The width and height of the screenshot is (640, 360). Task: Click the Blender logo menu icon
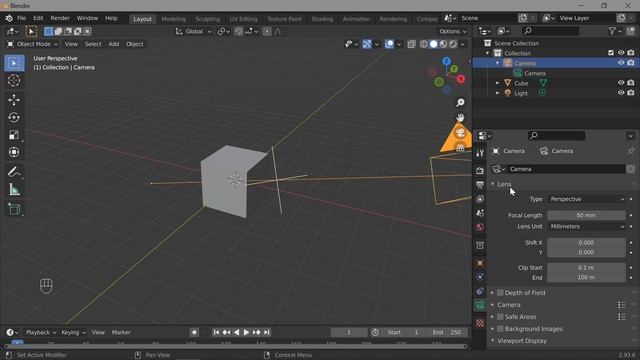pyautogui.click(x=9, y=18)
